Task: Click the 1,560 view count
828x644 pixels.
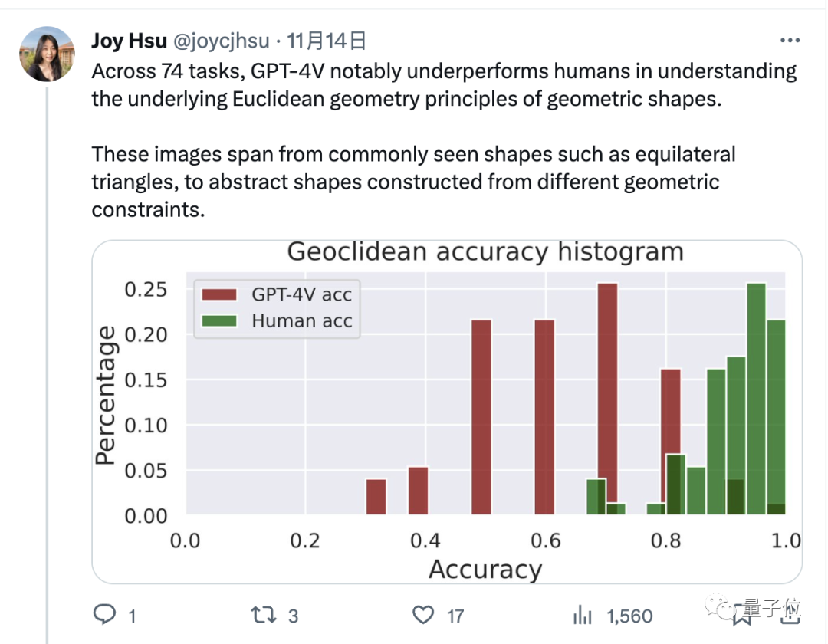Action: (629, 615)
